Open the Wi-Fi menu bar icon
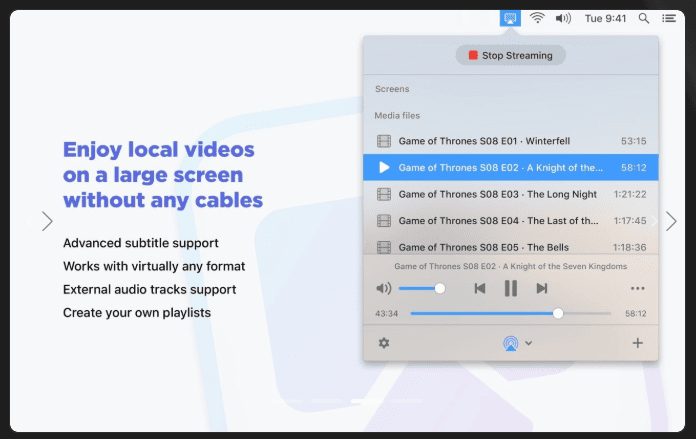696x439 pixels. (537, 18)
